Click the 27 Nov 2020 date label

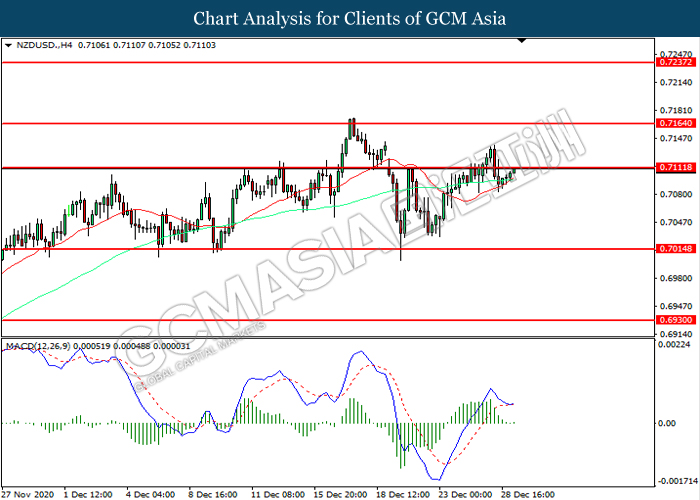click(x=28, y=495)
